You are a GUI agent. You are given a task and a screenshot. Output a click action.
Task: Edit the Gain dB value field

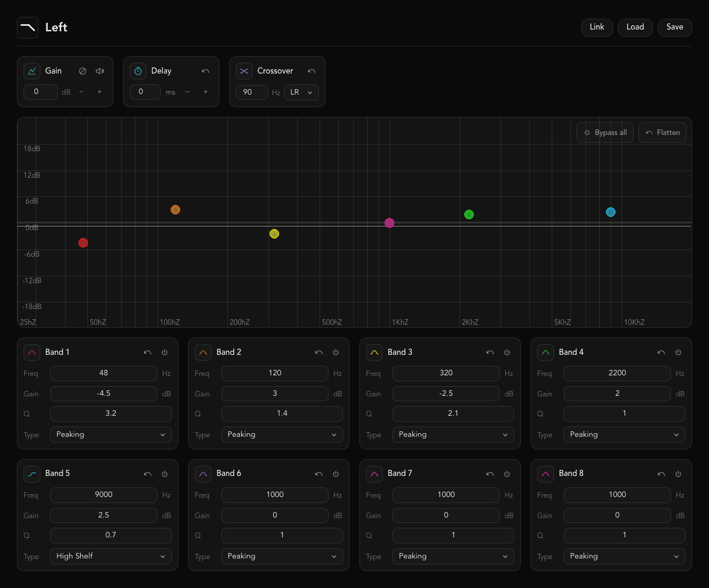[x=40, y=92]
